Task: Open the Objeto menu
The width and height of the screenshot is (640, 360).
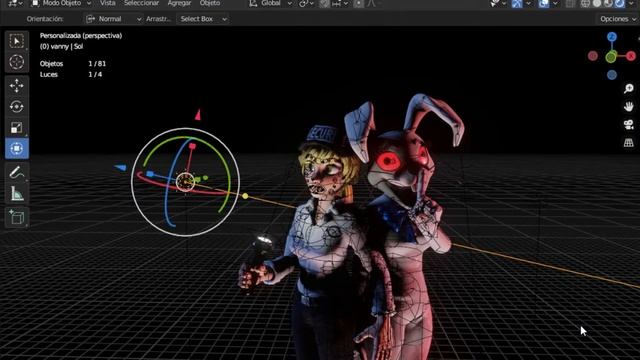Action: [x=210, y=3]
